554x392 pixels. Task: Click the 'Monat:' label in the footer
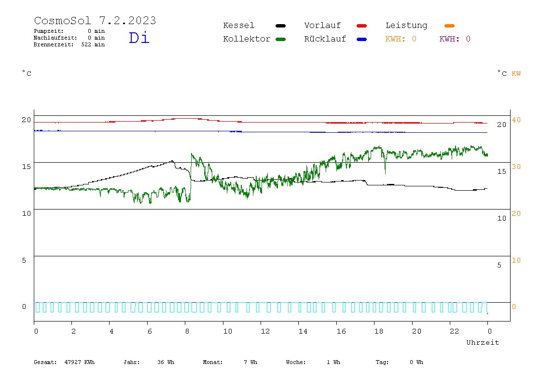point(213,362)
